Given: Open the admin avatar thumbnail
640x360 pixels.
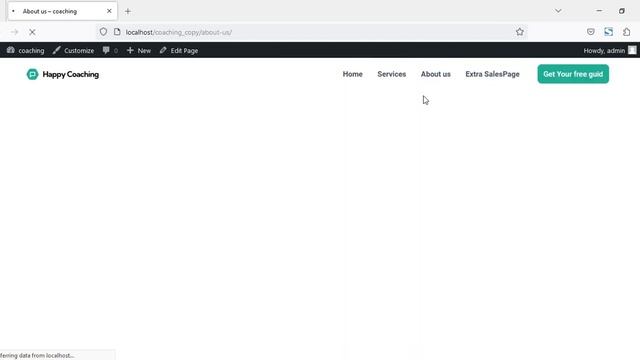Looking at the screenshot, I should (x=632, y=50).
